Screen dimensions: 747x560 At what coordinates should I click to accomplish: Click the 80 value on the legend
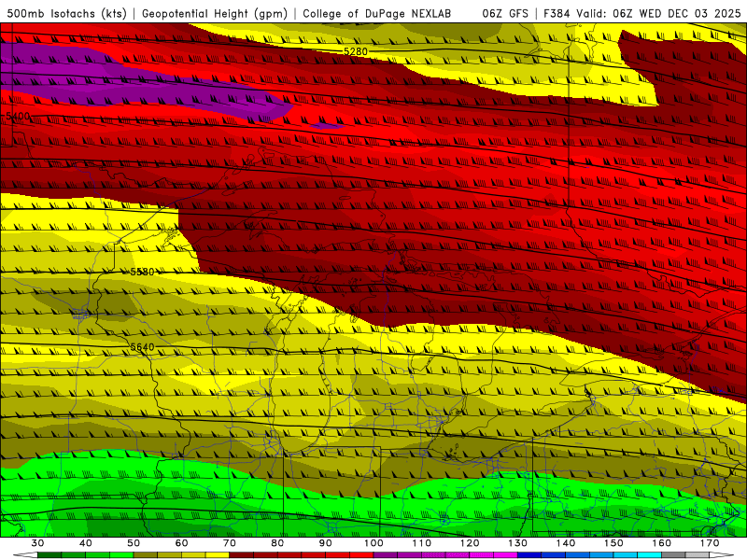pos(277,543)
